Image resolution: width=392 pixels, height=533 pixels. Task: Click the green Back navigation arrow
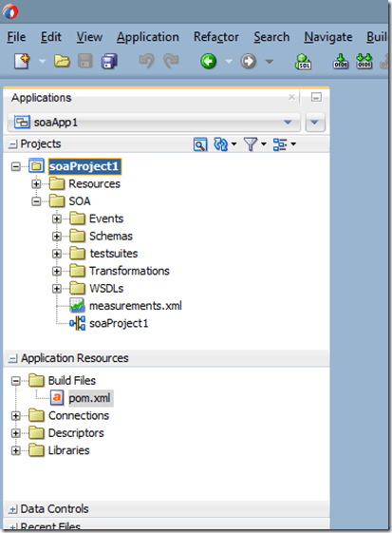coord(208,62)
